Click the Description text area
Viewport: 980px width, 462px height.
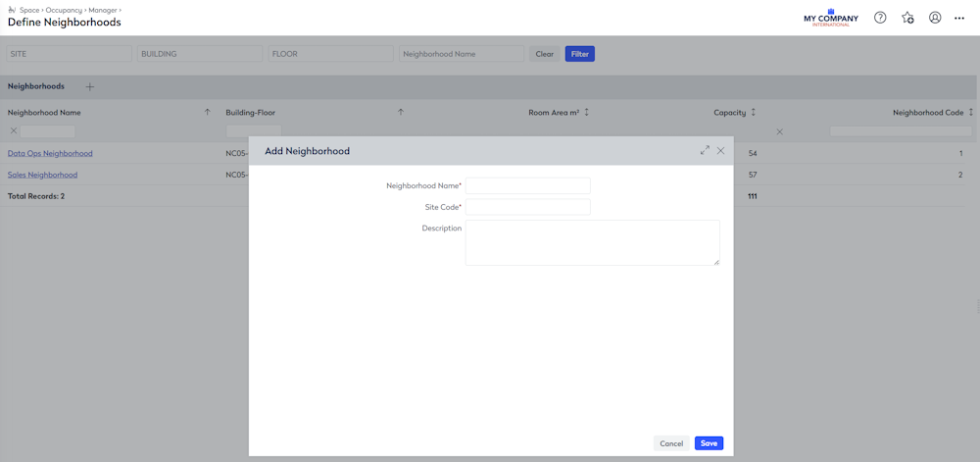(593, 242)
